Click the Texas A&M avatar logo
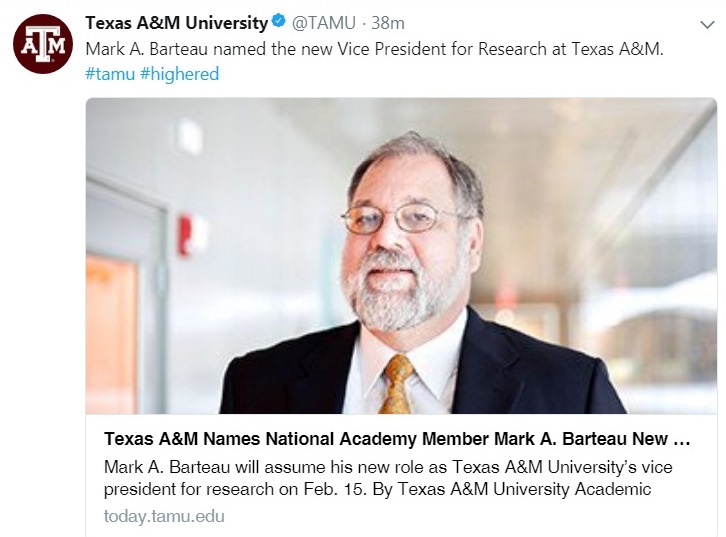 click(x=43, y=44)
